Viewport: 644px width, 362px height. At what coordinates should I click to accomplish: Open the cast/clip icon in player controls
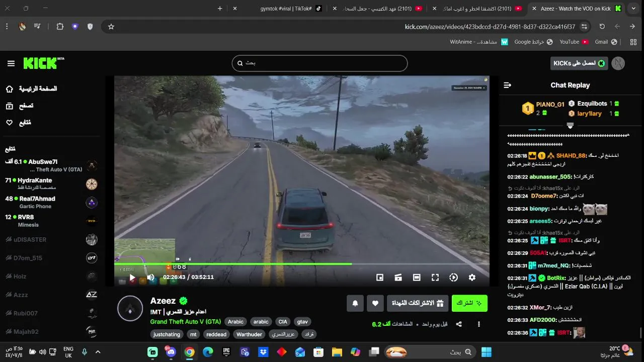coord(398,277)
